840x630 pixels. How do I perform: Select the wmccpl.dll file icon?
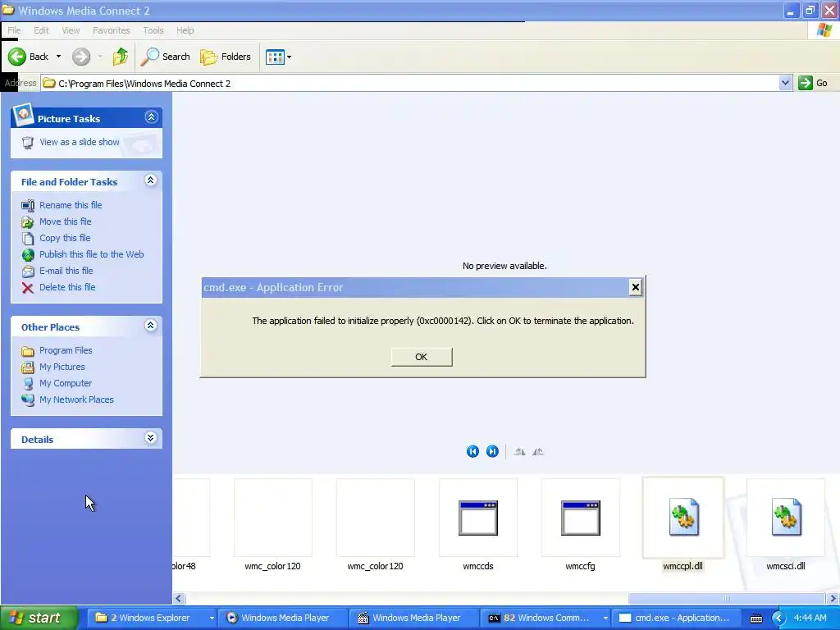[683, 518]
